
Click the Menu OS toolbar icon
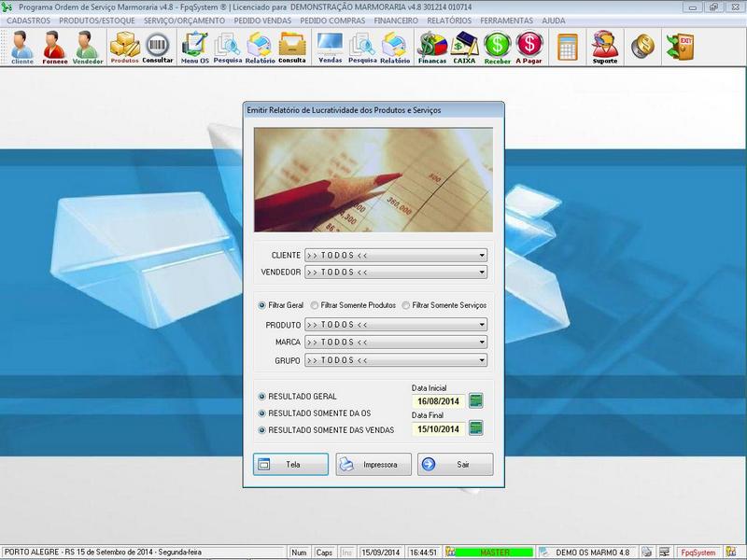pos(194,47)
